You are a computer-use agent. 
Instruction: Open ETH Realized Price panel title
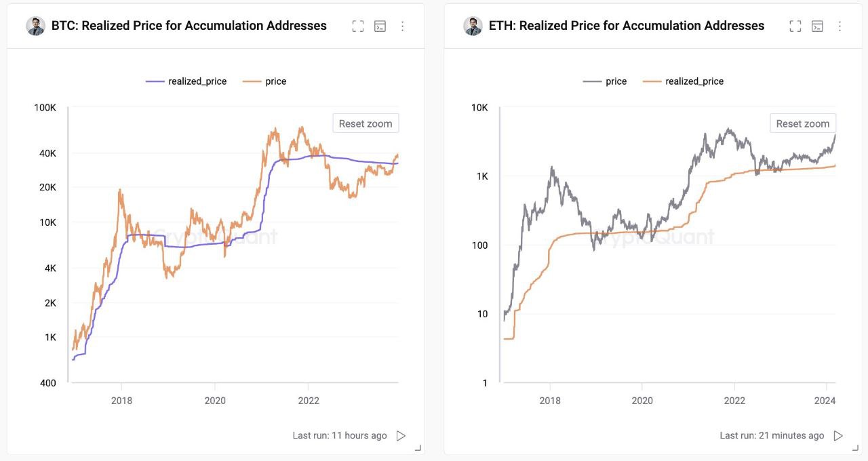click(627, 26)
